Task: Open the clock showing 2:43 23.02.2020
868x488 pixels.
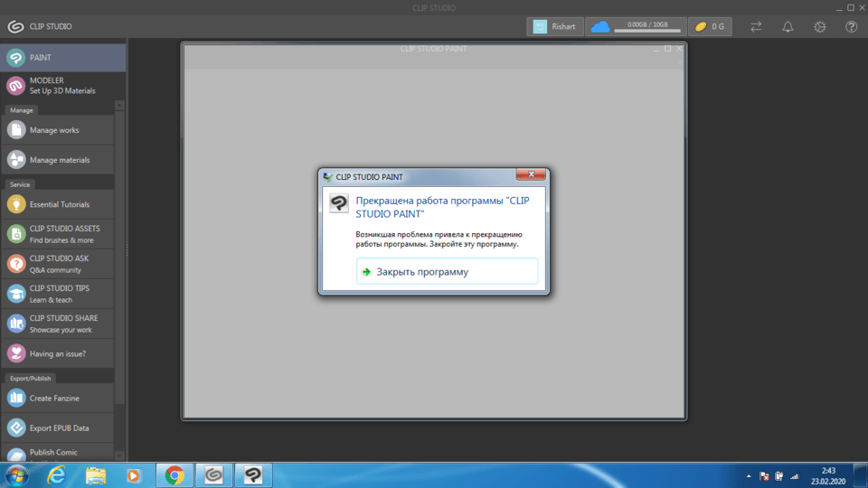Action: tap(828, 476)
